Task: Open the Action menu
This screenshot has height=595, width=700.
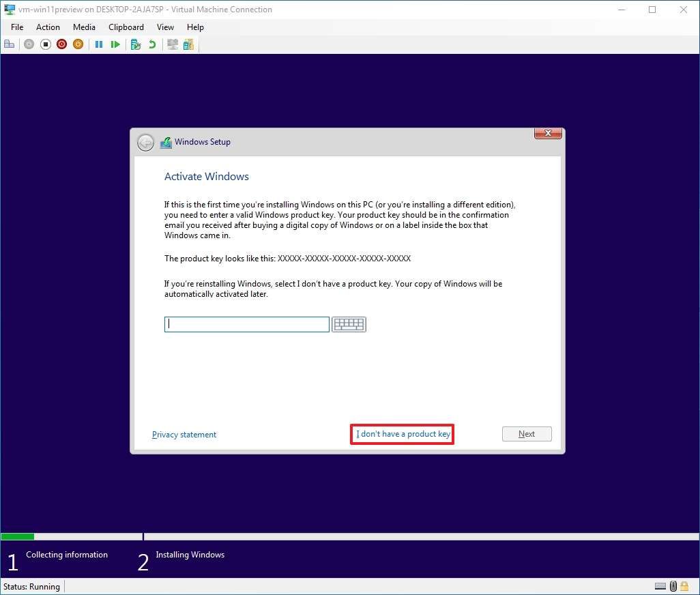Action: (48, 27)
